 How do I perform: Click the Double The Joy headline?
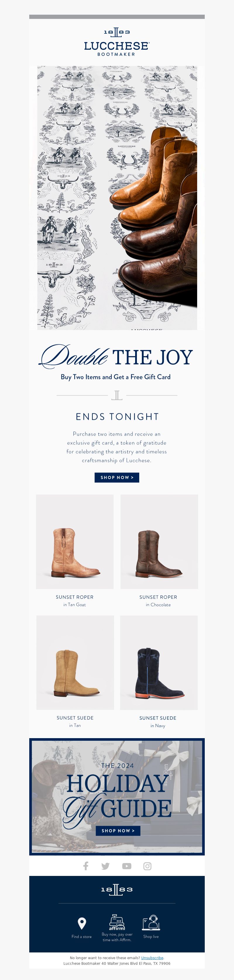tap(116, 357)
